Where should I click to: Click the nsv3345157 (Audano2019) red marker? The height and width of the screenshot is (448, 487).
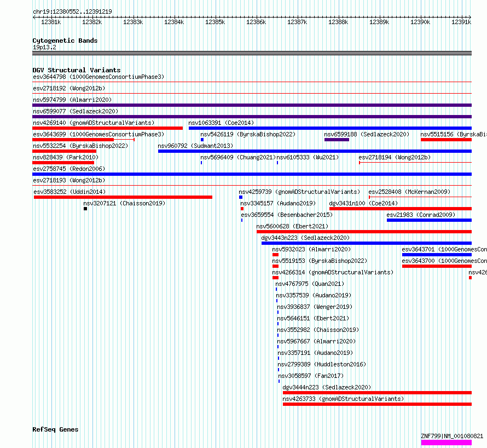pos(242,209)
